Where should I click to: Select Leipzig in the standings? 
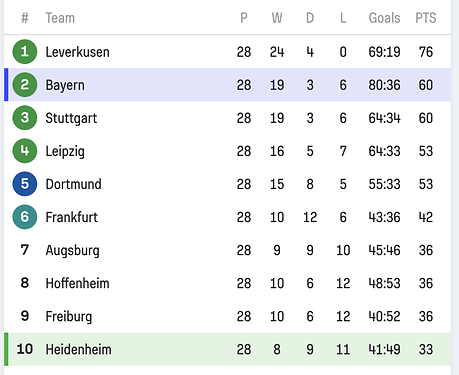[65, 151]
